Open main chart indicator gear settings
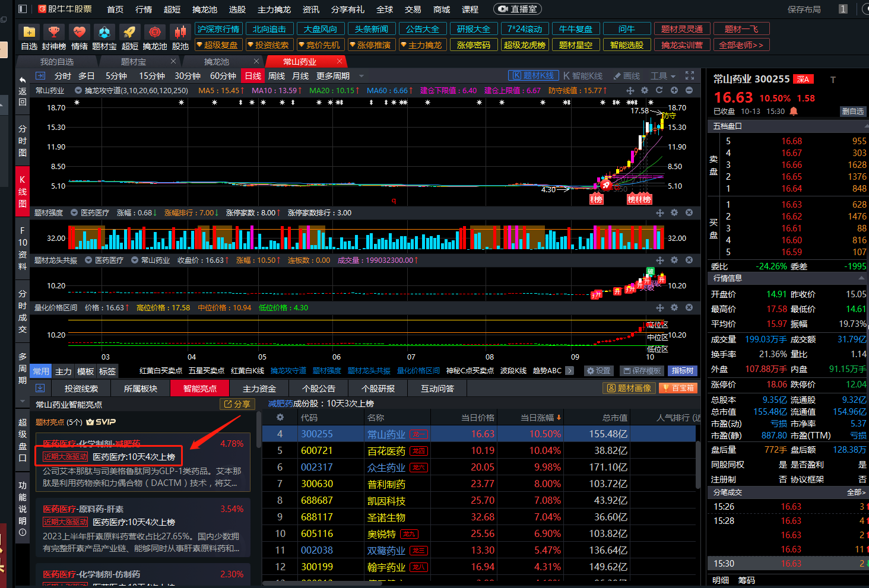The image size is (869, 588). point(645,91)
